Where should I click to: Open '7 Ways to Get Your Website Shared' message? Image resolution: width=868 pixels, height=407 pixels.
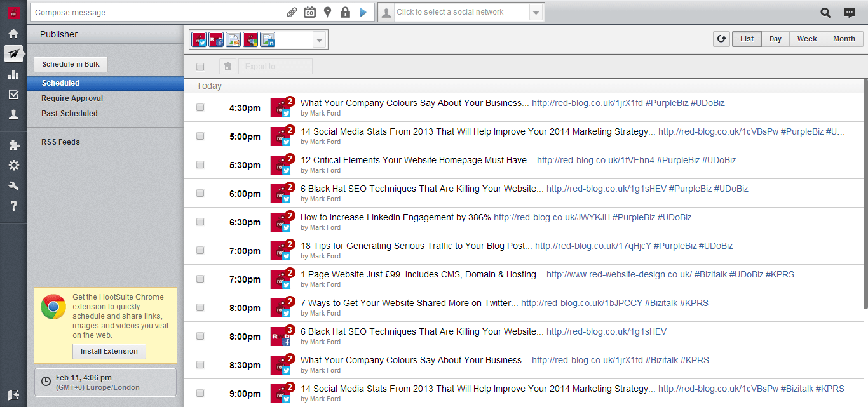tap(409, 303)
